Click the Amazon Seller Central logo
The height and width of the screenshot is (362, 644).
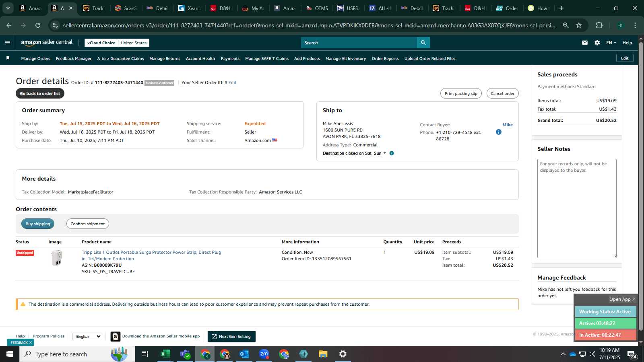pyautogui.click(x=47, y=42)
